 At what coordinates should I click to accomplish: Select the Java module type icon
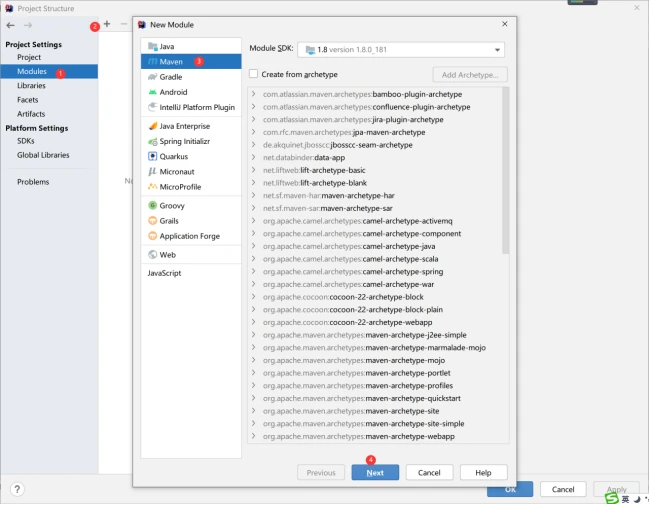click(x=153, y=46)
